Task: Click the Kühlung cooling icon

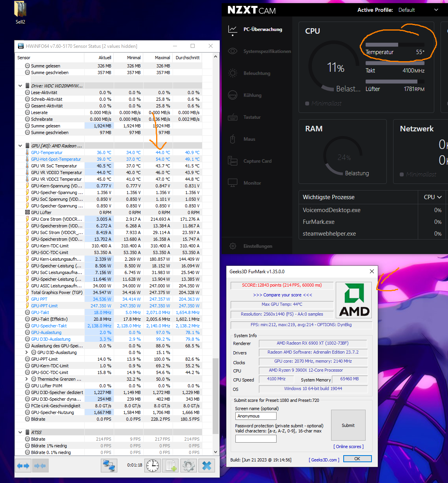Action: pos(233,95)
